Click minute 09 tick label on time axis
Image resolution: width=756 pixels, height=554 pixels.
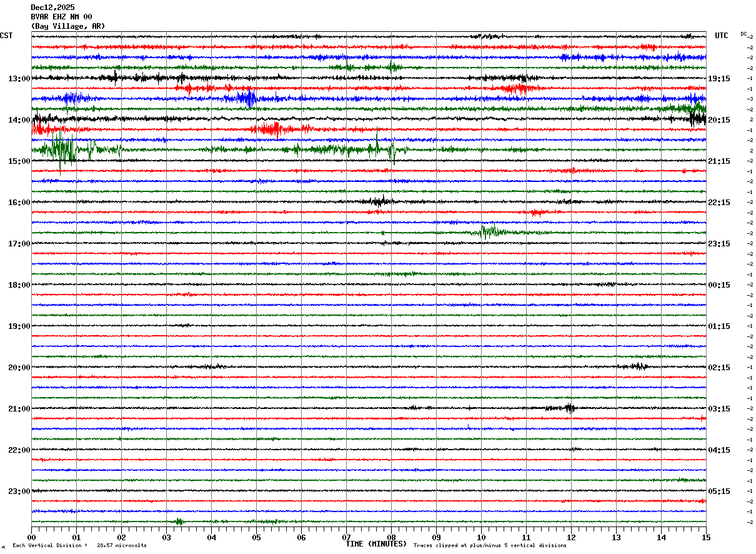pyautogui.click(x=436, y=537)
